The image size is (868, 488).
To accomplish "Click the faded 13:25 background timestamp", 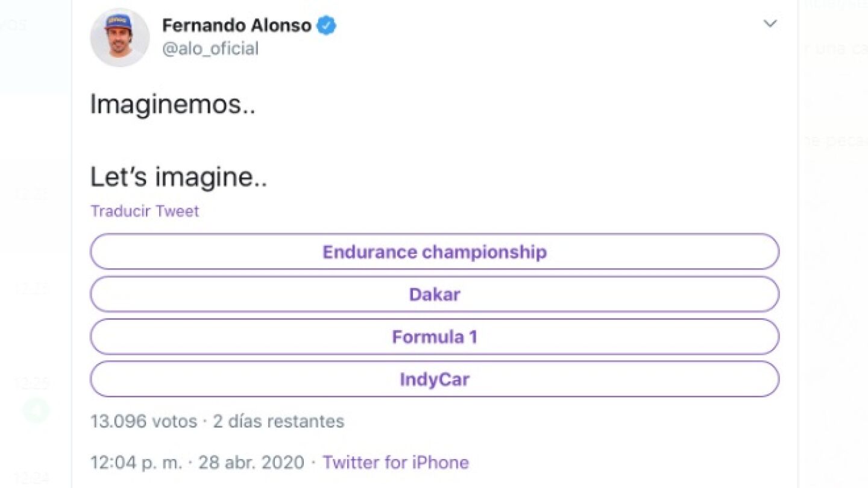I will (33, 384).
